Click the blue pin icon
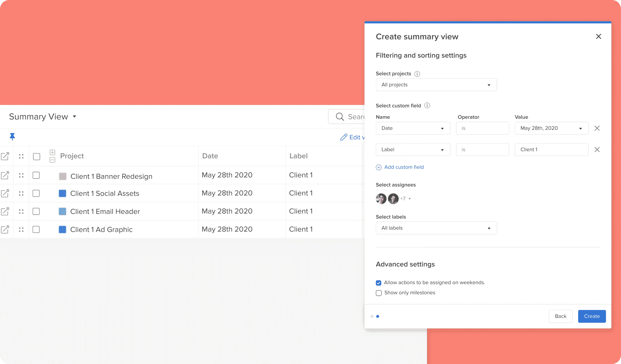Image resolution: width=621 pixels, height=364 pixels. tap(12, 136)
